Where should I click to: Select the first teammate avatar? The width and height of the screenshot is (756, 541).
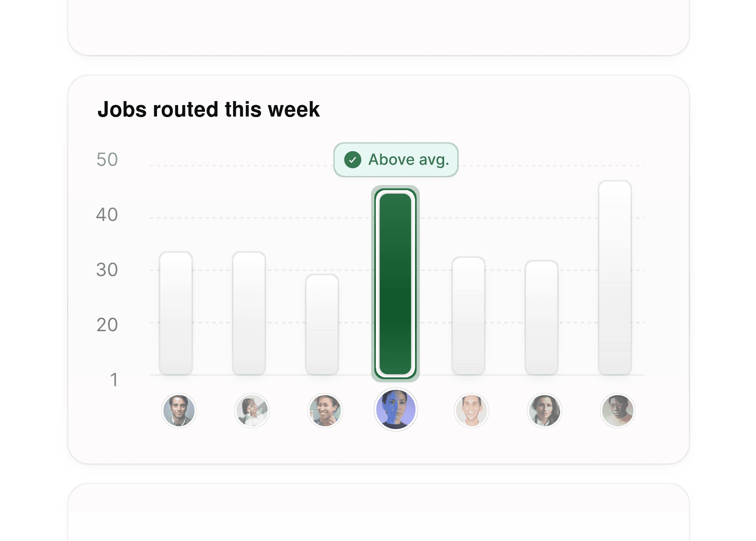(x=179, y=410)
